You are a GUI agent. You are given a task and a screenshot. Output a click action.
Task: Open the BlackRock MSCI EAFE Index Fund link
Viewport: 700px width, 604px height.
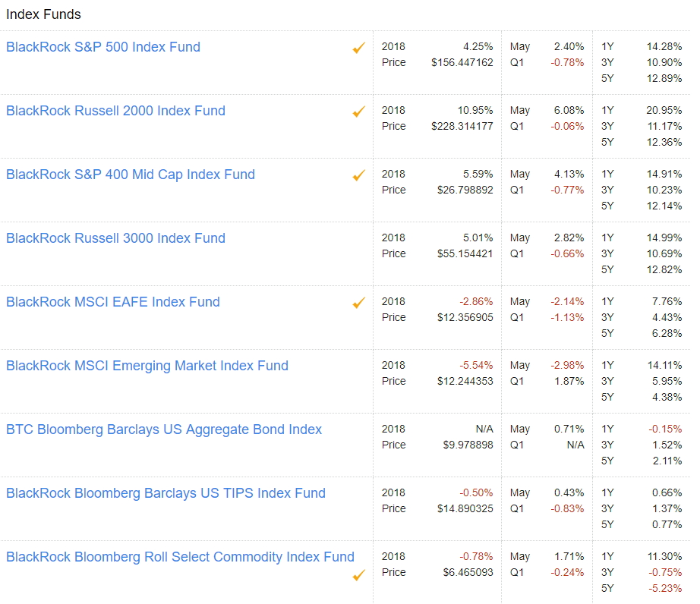coord(113,302)
